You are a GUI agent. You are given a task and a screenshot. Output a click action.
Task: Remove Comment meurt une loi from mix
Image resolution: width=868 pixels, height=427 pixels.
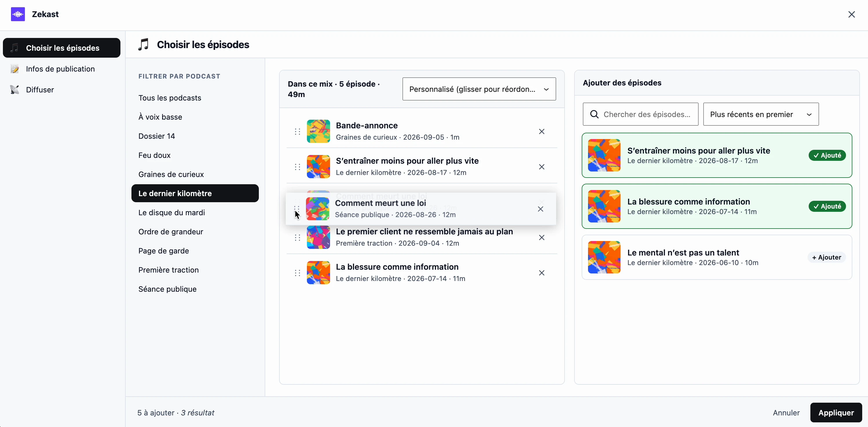[541, 209]
